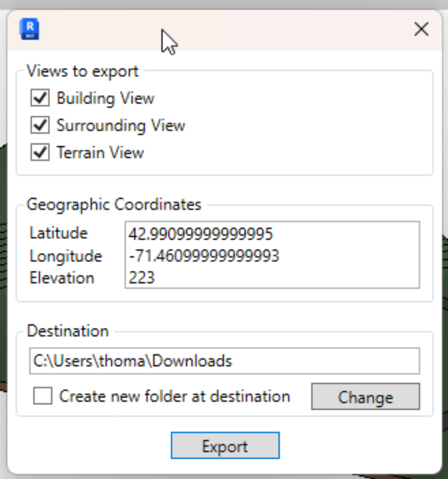Click the Geographic Coordinates group heading
Viewport: 448px width, 479px height.
[x=114, y=205]
